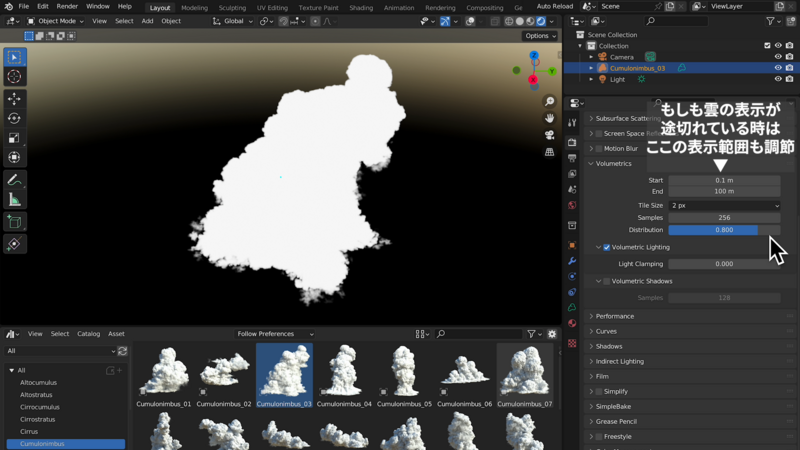Open the Follow Preferences dropdown

tap(274, 334)
